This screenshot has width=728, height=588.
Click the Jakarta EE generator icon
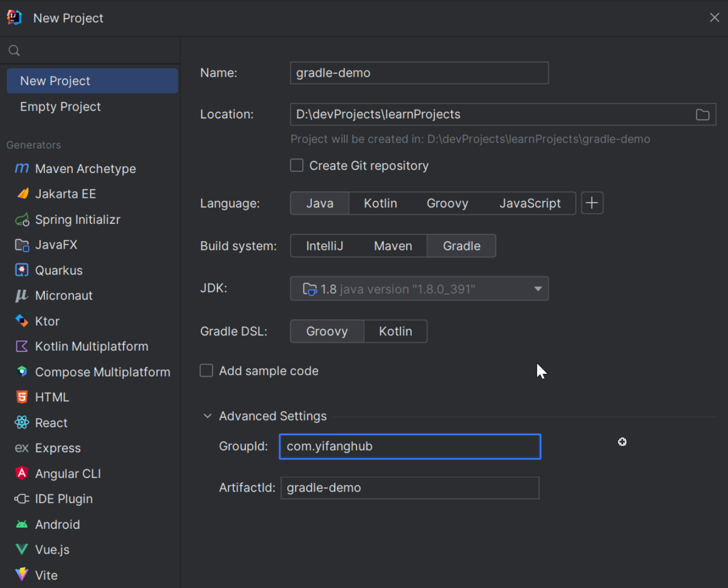pos(22,194)
